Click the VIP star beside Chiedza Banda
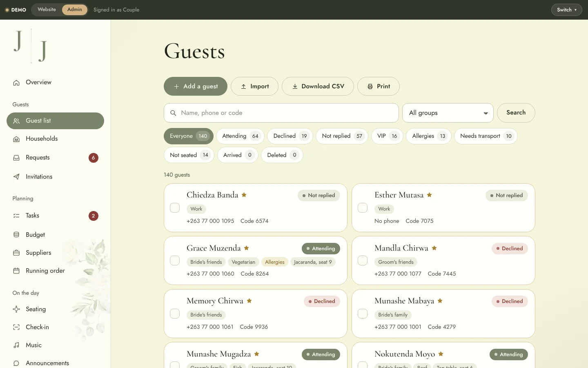This screenshot has width=588, height=368. pos(244,195)
